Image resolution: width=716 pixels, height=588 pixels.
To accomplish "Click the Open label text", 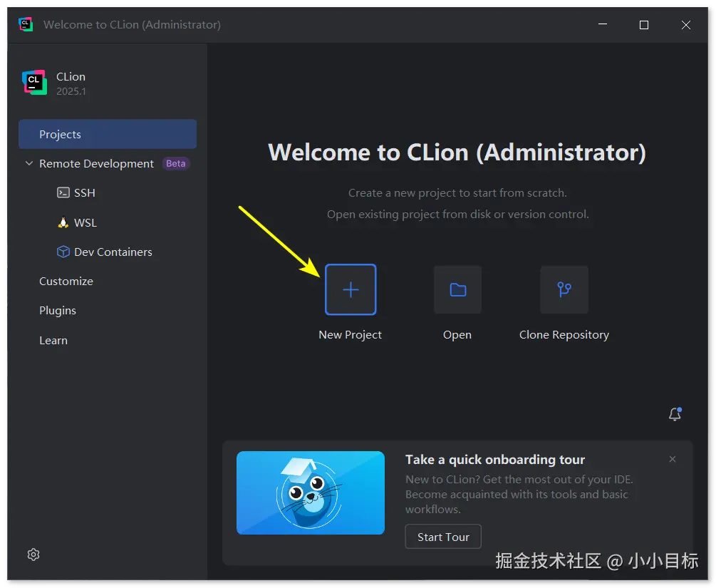I will 457,335.
